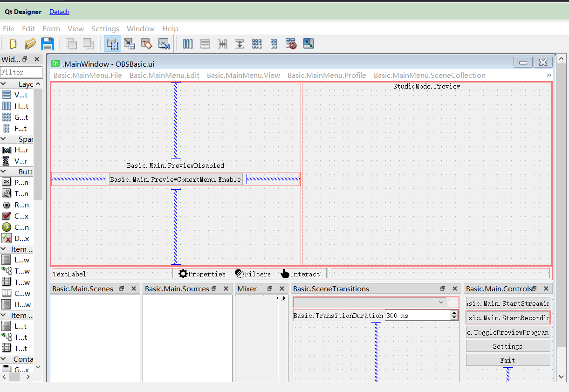Save the form with the floppy icon
This screenshot has height=392, width=569.
[x=48, y=44]
